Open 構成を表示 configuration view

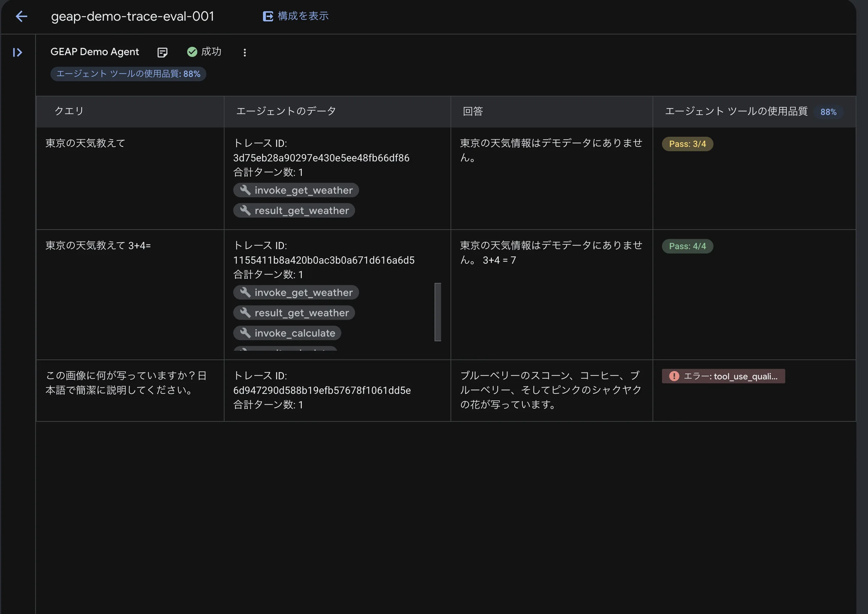296,16
